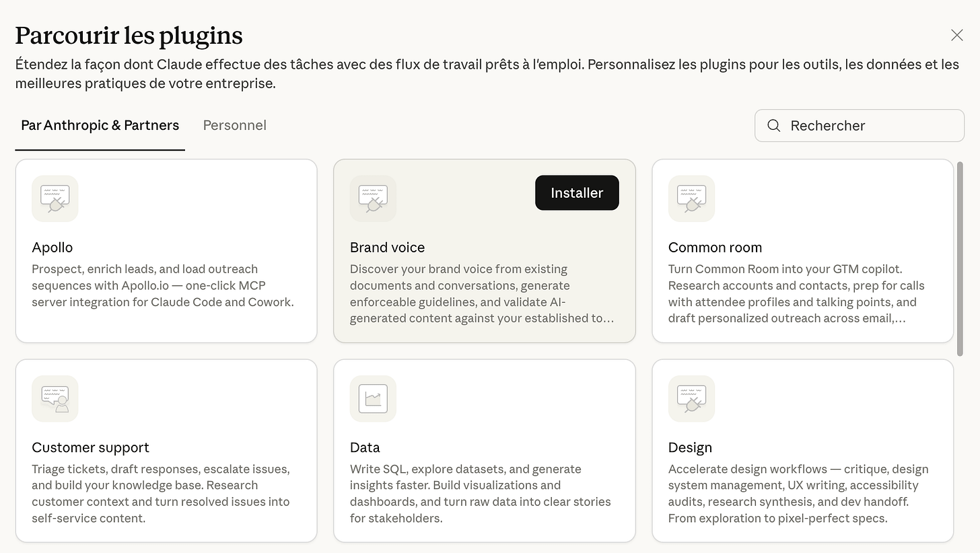This screenshot has height=553, width=980.
Task: Click the Apollo plugin icon
Action: tap(55, 198)
